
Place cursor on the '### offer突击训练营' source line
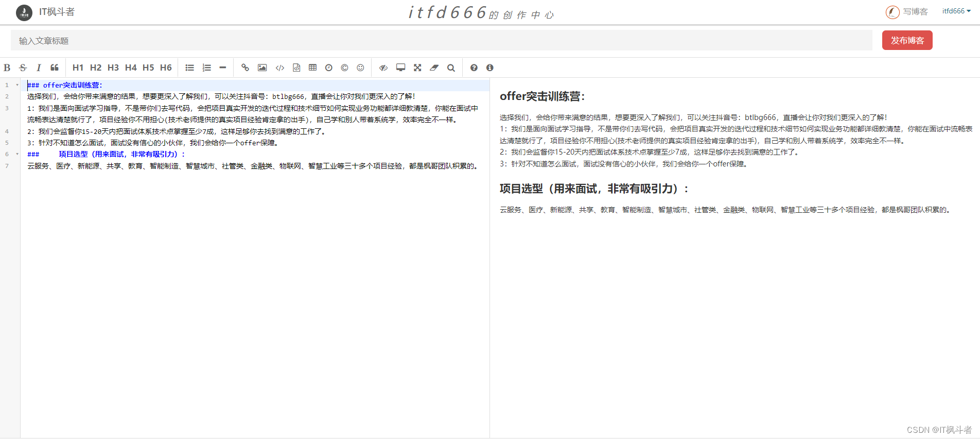(65, 85)
